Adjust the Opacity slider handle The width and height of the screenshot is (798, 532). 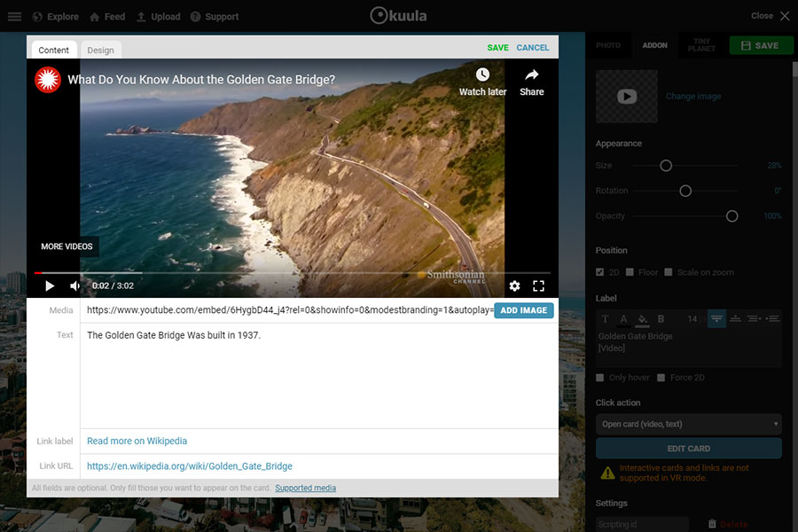click(731, 216)
